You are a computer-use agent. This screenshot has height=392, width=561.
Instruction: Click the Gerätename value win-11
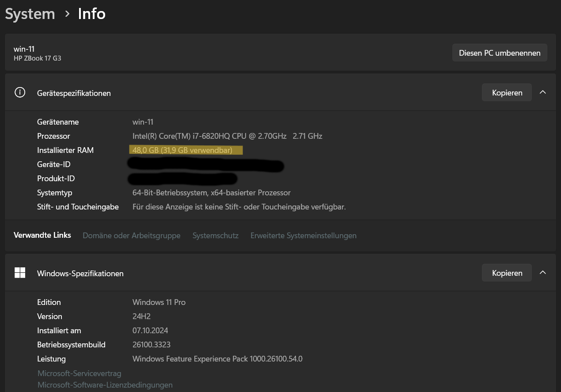[143, 122]
